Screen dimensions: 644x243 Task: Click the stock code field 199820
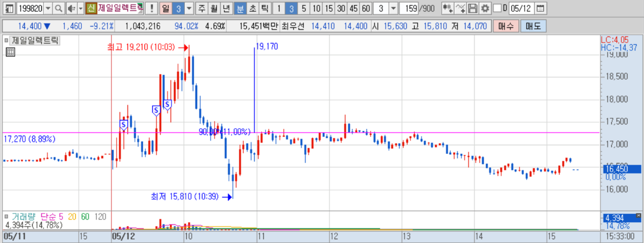30,8
